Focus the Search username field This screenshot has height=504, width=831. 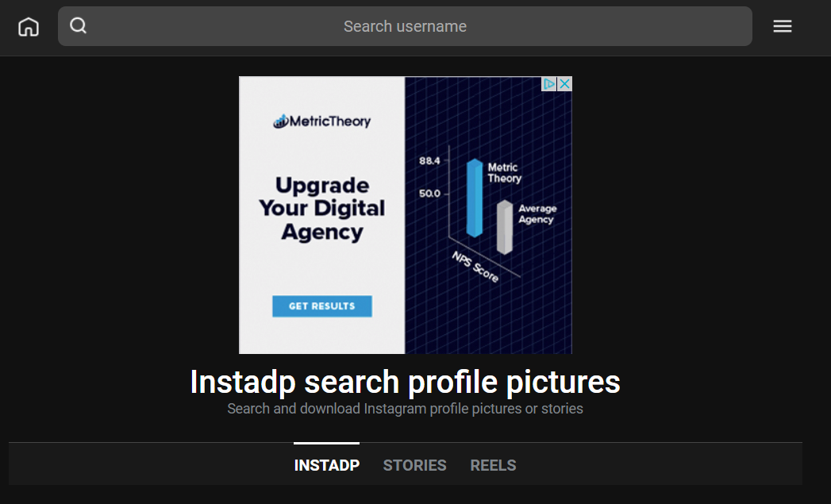click(405, 26)
